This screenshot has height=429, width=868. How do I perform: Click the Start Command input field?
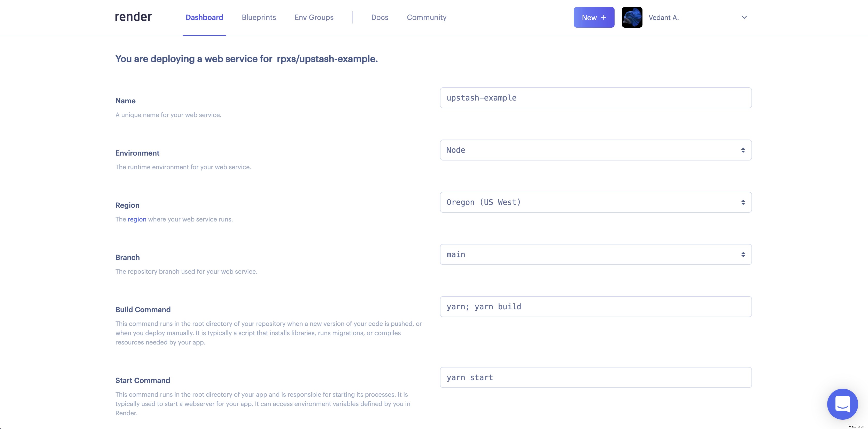click(596, 377)
